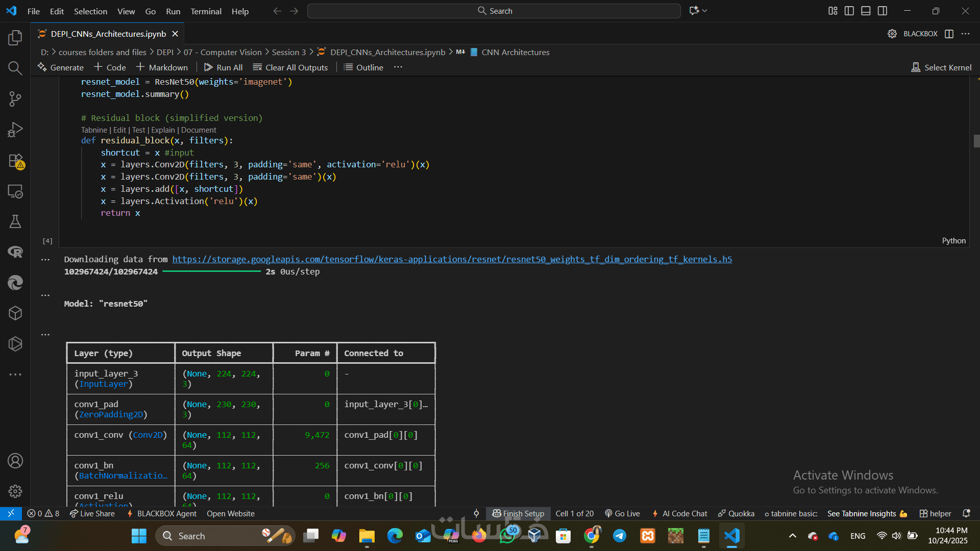The width and height of the screenshot is (980, 551).
Task: Open the Copilot chat dropdown arrow
Action: 705,11
